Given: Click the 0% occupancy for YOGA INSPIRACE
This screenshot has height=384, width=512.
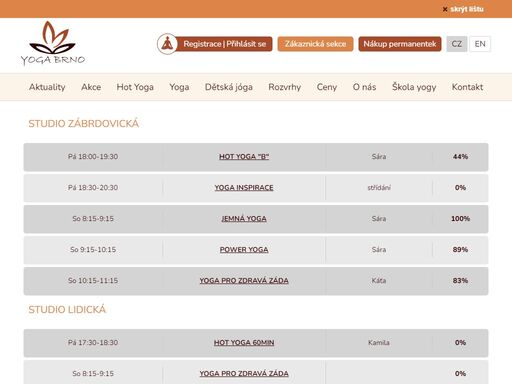Looking at the screenshot, I should point(460,188).
